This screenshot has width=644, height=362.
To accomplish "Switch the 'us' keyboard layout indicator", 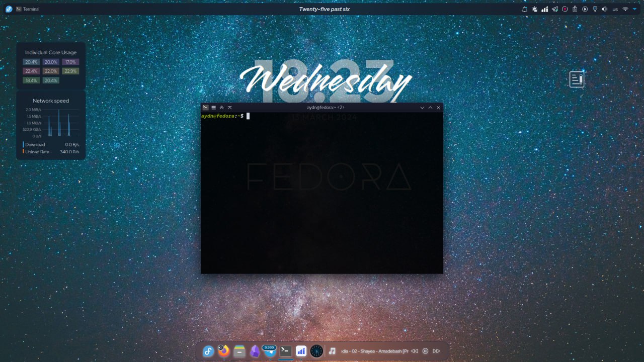I will (615, 9).
